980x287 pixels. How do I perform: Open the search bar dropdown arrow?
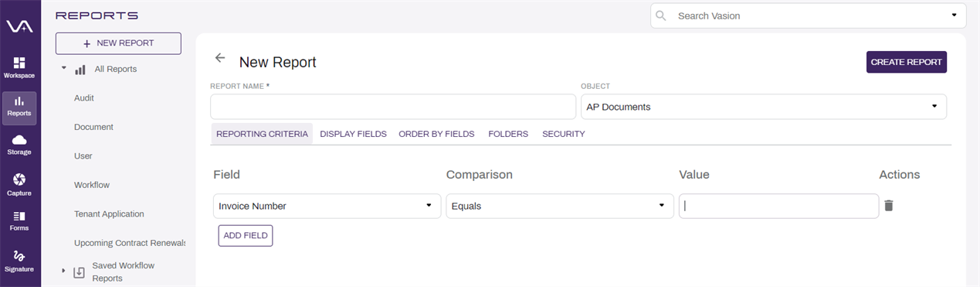pyautogui.click(x=954, y=15)
